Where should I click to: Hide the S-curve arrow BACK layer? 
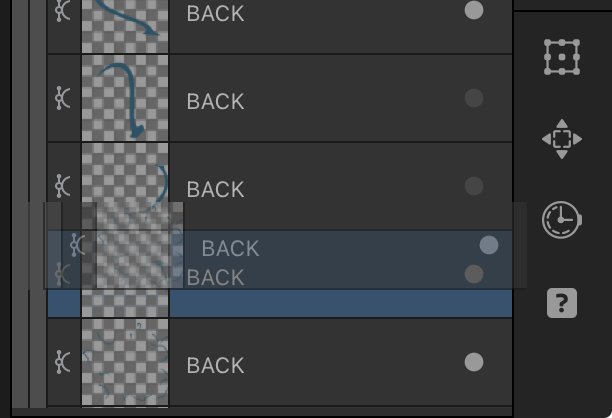(x=474, y=10)
